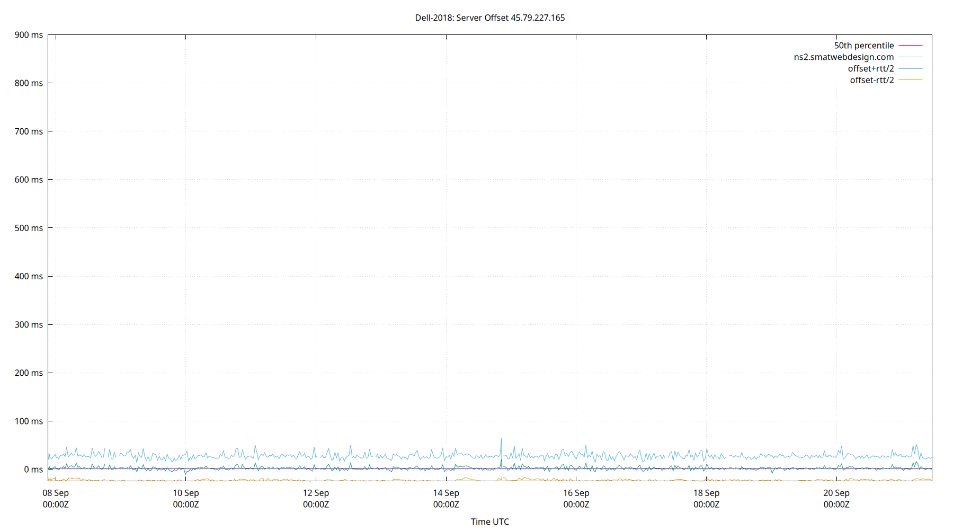Click the "500 ms" y-axis label
This screenshot has width=980, height=530.
click(x=29, y=228)
